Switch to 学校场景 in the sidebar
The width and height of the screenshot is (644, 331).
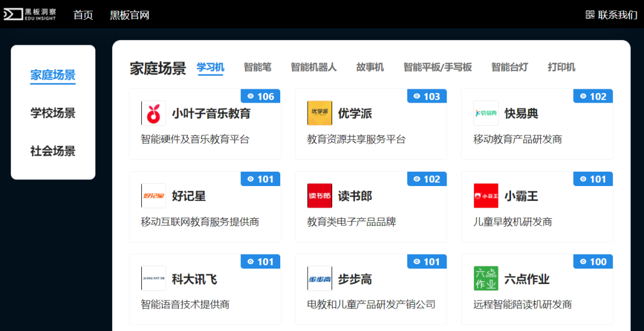(53, 113)
